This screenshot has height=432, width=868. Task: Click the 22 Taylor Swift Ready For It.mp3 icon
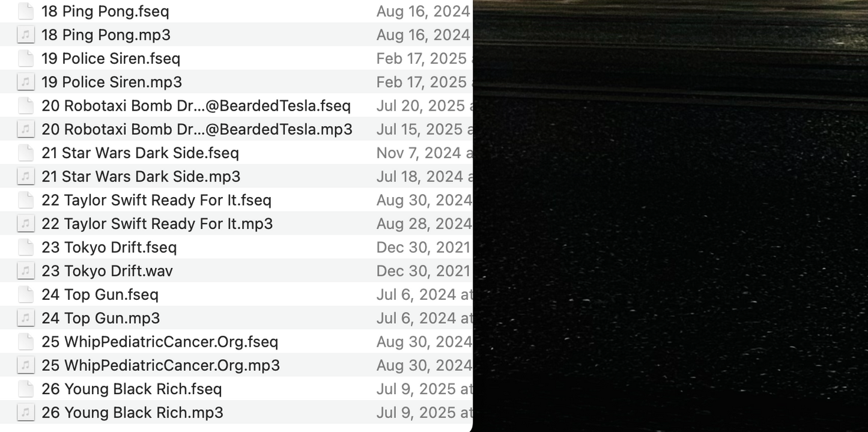point(25,224)
